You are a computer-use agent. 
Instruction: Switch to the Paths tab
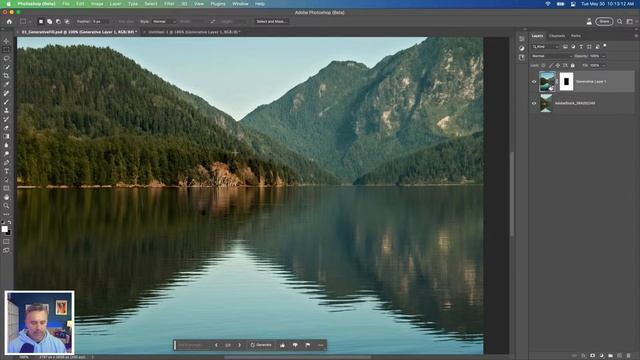point(576,36)
